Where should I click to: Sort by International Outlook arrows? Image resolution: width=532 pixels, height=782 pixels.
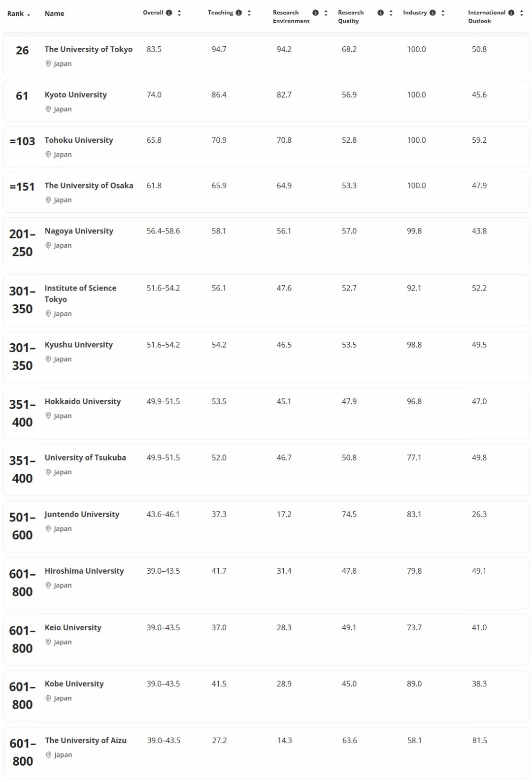click(522, 13)
